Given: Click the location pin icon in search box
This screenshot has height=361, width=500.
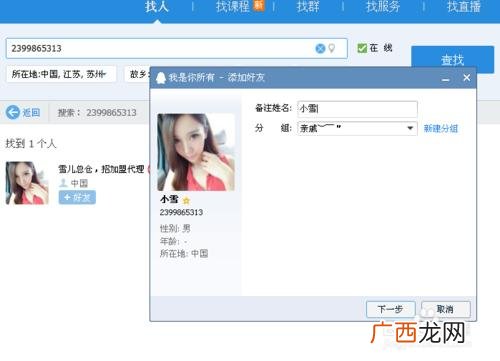Looking at the screenshot, I should [x=332, y=49].
